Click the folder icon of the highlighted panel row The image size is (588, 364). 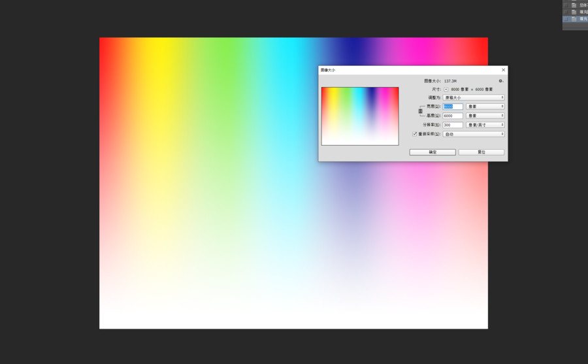574,19
